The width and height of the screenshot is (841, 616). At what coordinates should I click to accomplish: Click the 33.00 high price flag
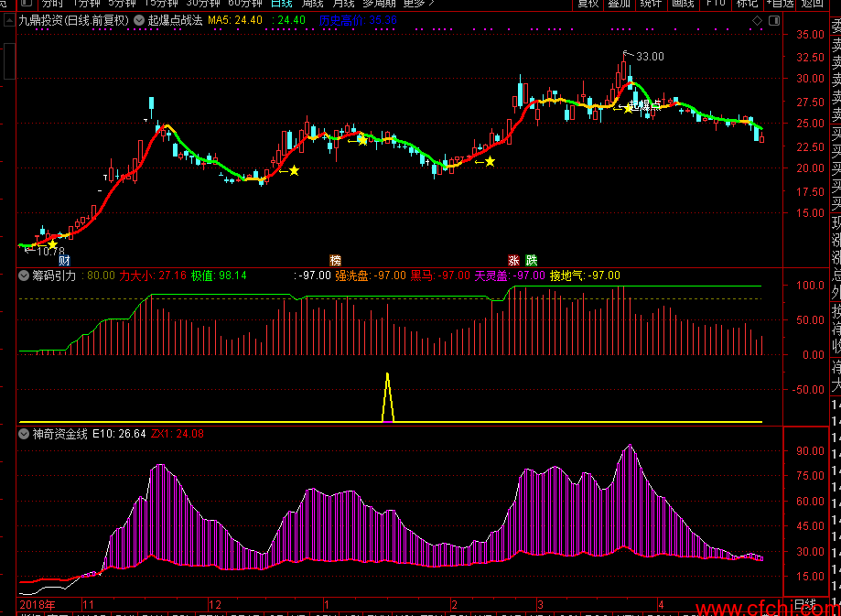pos(649,57)
